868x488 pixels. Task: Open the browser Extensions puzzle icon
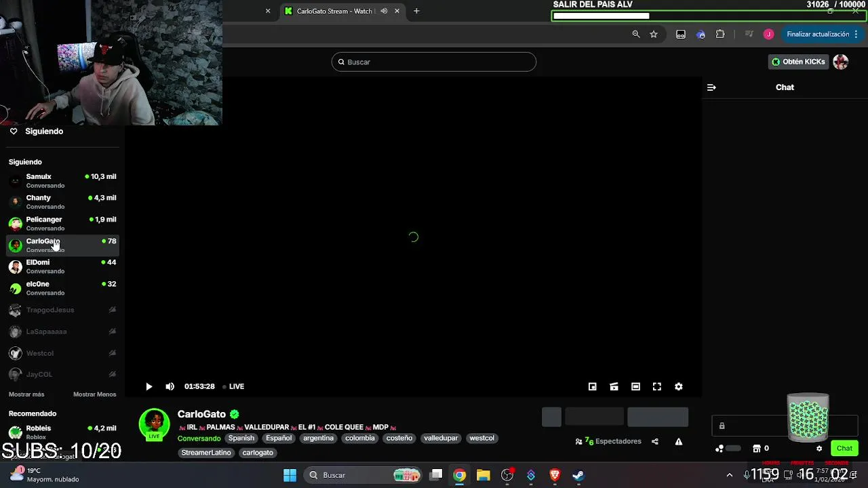point(720,34)
